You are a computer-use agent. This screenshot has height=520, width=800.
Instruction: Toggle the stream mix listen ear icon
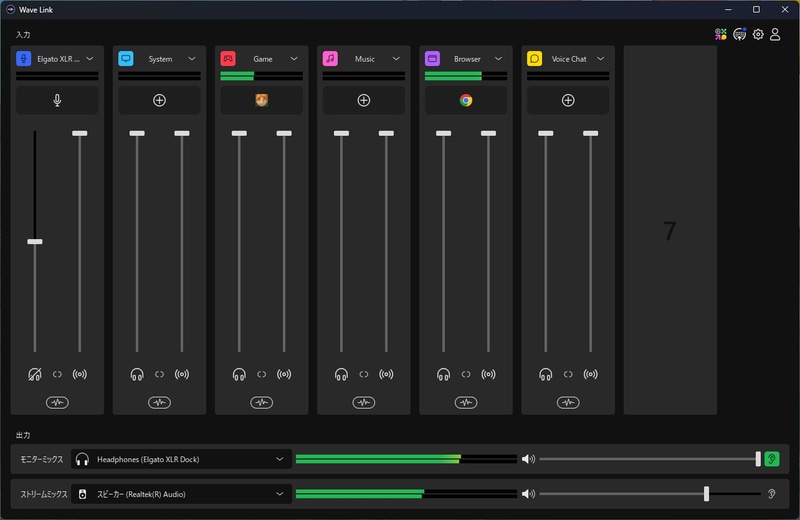772,494
